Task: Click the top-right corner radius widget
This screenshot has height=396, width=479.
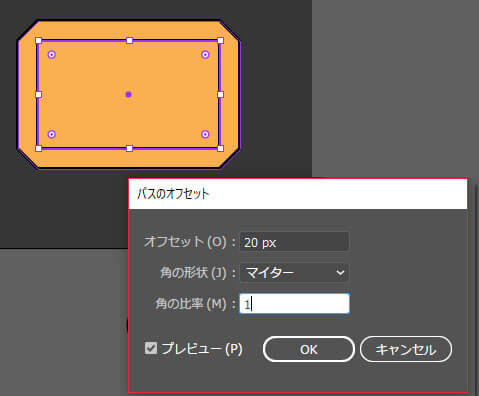Action: pyautogui.click(x=205, y=55)
